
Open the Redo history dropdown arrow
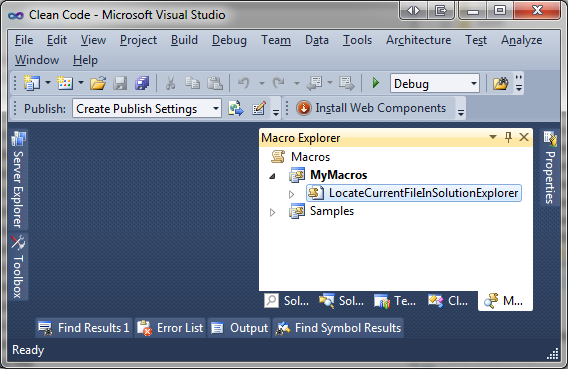tap(297, 84)
